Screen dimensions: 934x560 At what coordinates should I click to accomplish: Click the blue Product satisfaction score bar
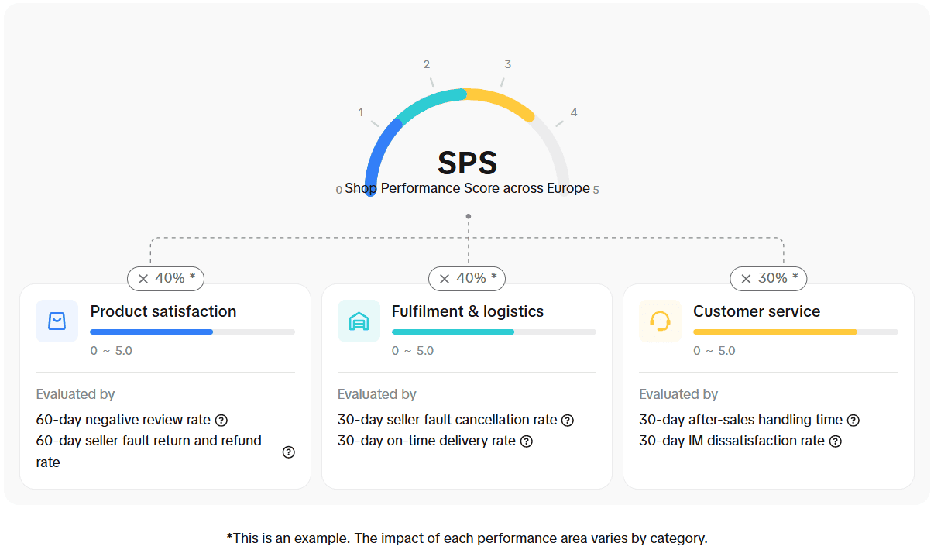coord(151,332)
